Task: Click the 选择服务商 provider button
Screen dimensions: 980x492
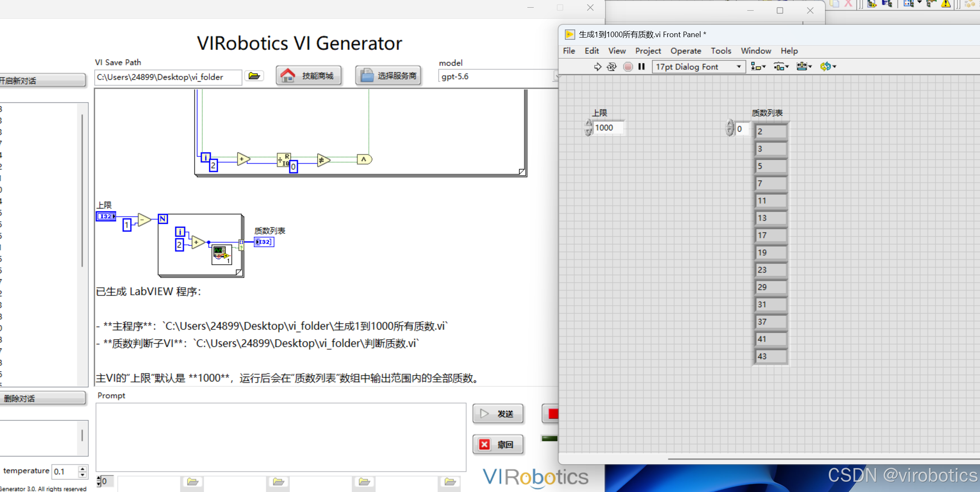Action: click(x=389, y=76)
